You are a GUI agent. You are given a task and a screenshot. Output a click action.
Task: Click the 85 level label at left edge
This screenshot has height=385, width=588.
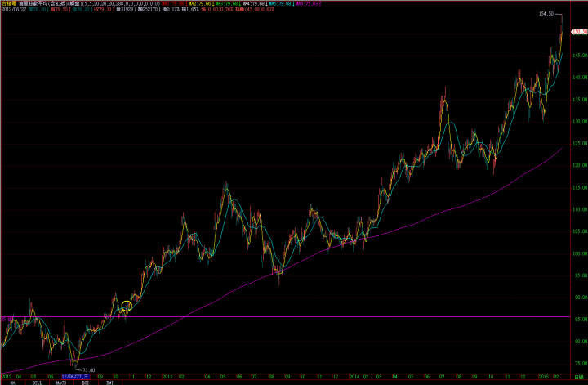[6, 320]
